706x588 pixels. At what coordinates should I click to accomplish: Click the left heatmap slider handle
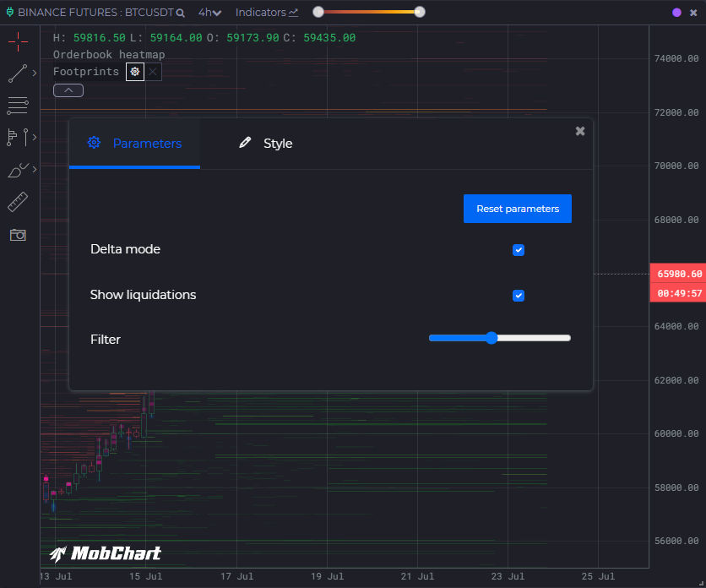coord(318,12)
